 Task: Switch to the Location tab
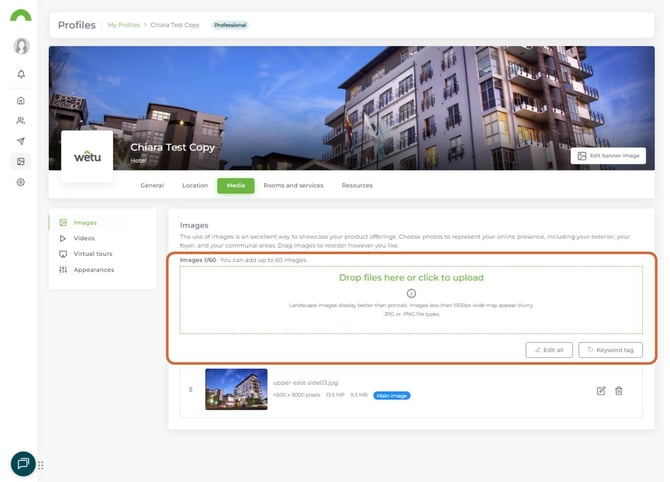[195, 185]
